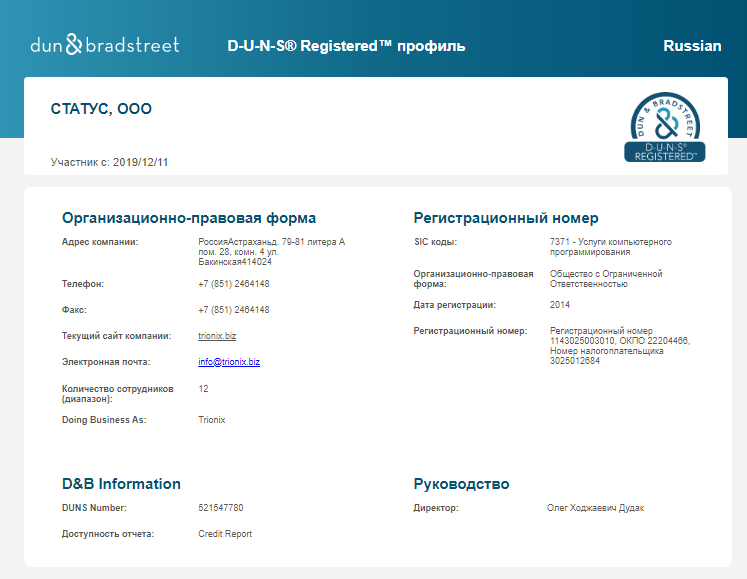Click the 'Дата регистрации:' label
The height and width of the screenshot is (579, 747).
coord(454,305)
